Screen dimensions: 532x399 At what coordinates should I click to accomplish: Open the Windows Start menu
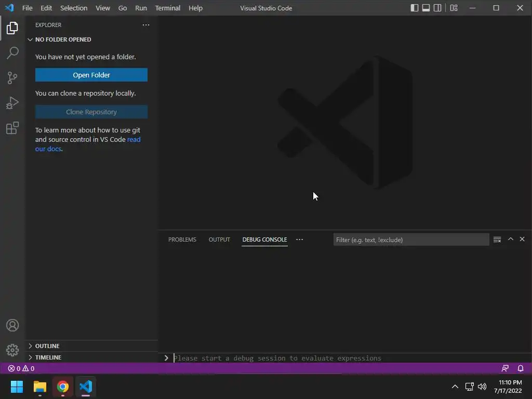(17, 387)
